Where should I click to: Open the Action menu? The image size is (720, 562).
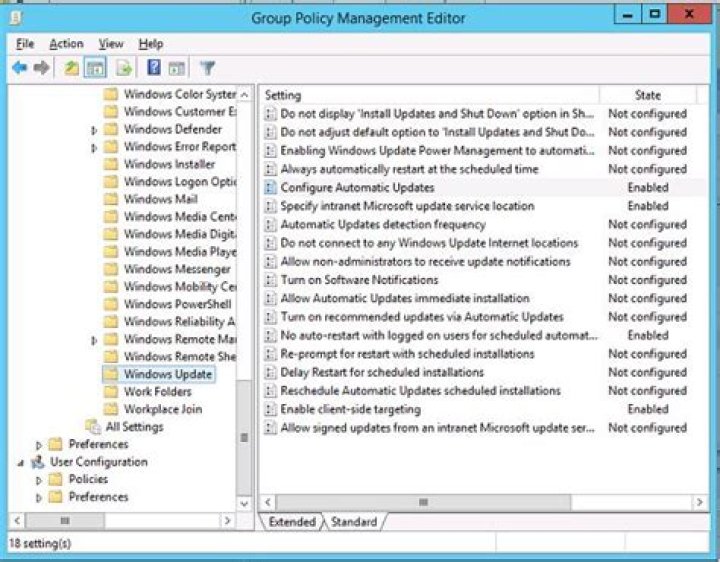tap(67, 44)
